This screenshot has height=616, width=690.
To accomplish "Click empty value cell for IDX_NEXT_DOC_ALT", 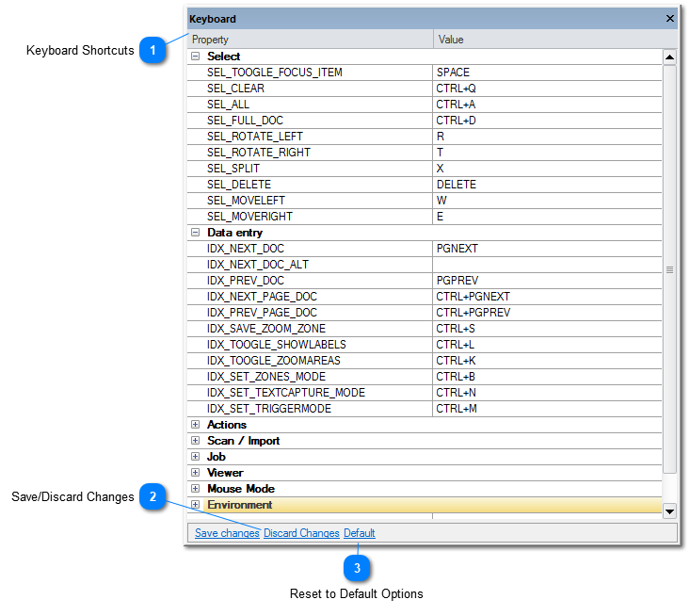I will [x=548, y=265].
